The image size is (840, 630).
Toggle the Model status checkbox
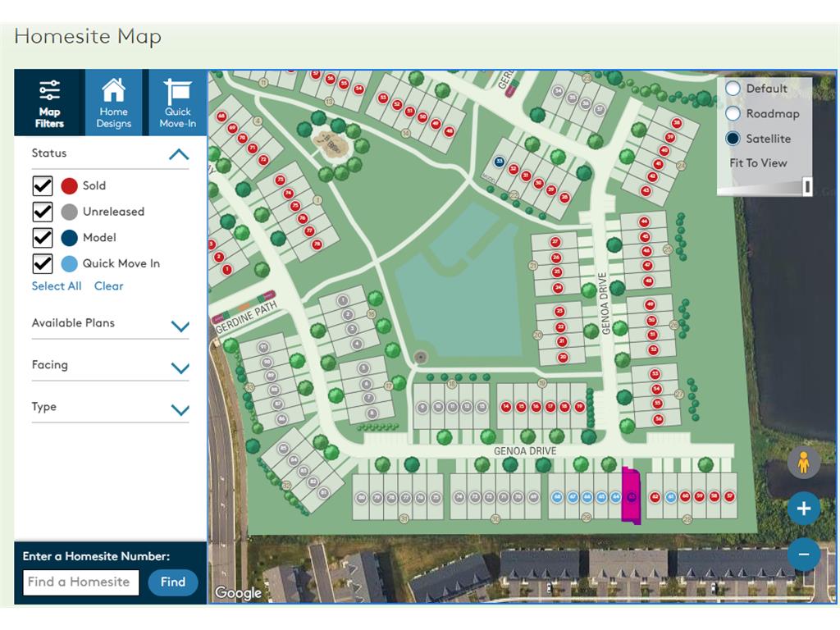[43, 237]
